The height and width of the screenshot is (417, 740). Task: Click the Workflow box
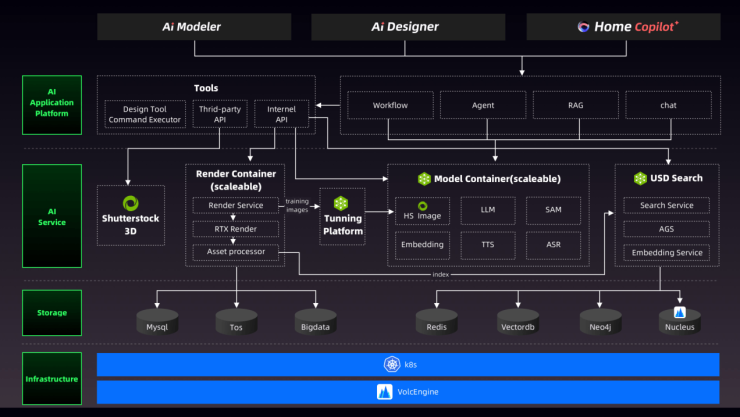tap(390, 105)
